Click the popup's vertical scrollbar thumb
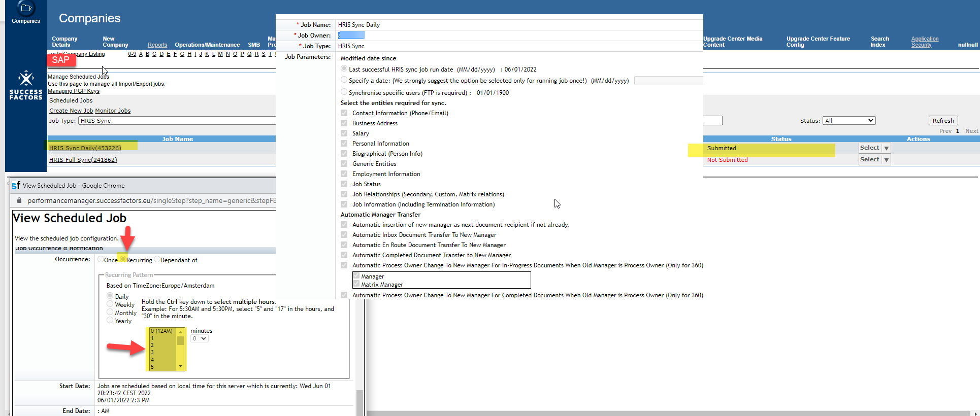The image size is (980, 416). coord(360,403)
